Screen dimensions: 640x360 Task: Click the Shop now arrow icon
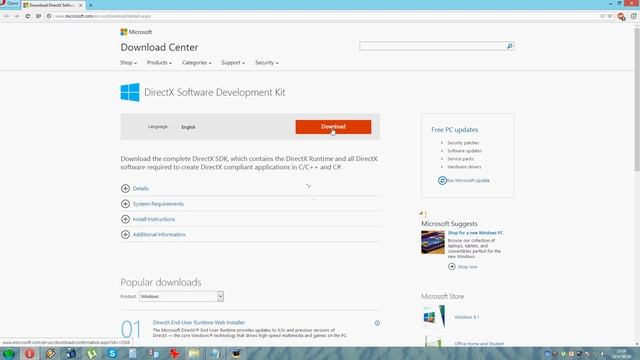[x=452, y=267]
